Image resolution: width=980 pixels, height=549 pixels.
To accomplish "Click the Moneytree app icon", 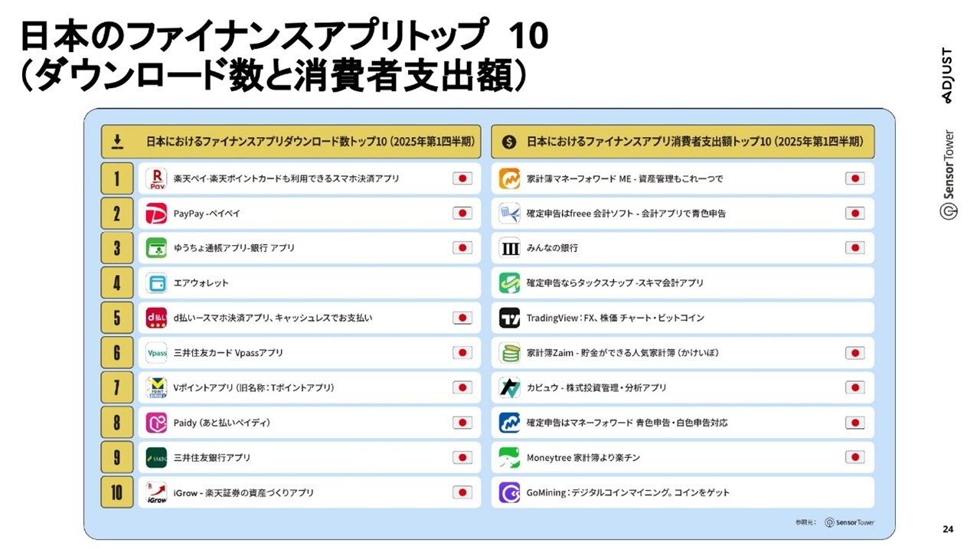I will point(510,458).
